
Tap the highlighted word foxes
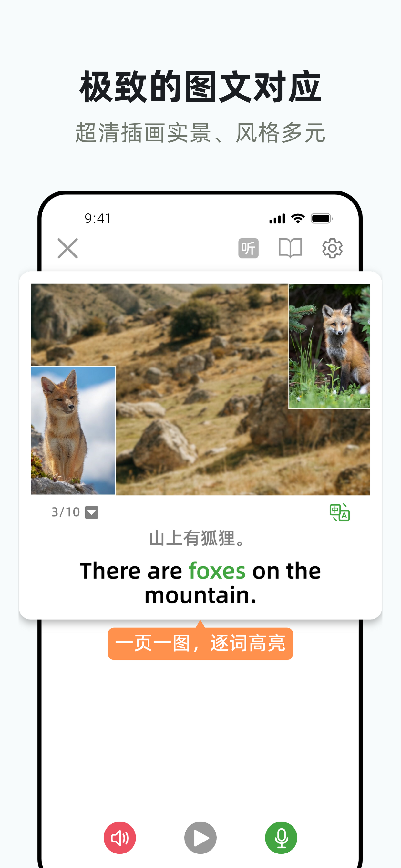pos(217,571)
